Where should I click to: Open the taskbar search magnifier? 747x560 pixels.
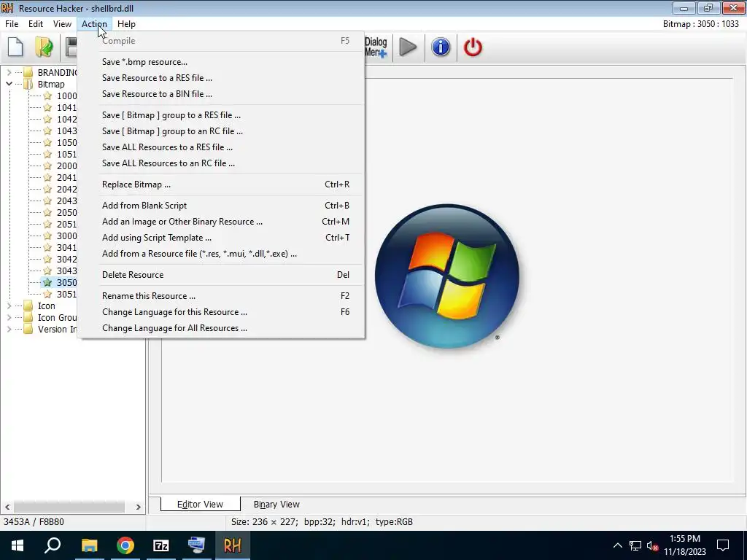pos(53,545)
